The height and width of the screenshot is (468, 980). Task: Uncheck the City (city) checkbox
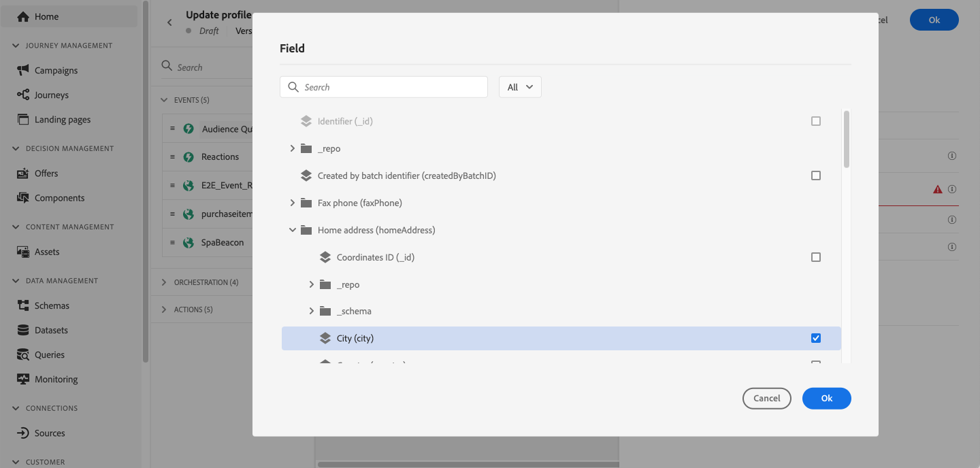[x=816, y=338]
